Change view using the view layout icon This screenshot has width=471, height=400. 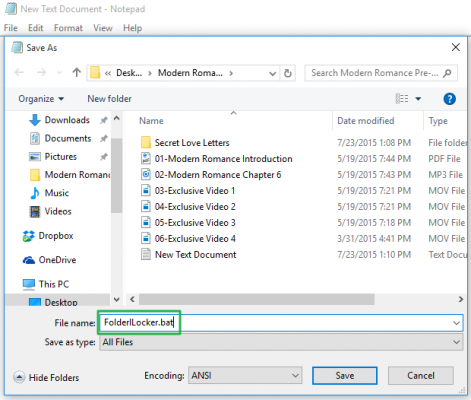click(x=402, y=99)
